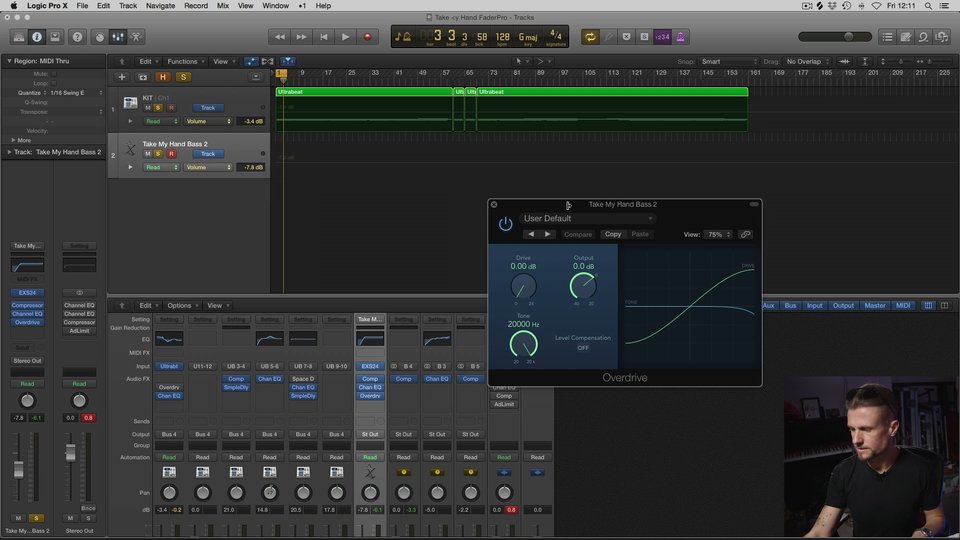Open macOS Spotlight search icon
Screen dimensions: 960x540
928,6
